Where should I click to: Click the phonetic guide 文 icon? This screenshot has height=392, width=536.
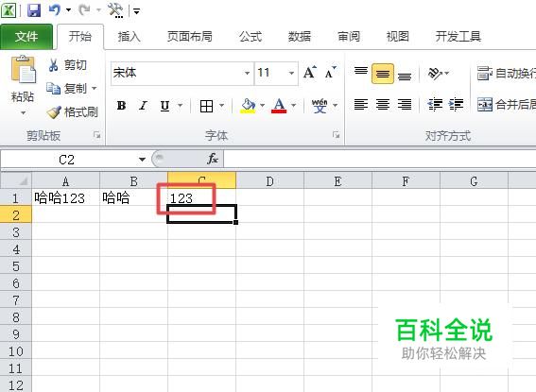(320, 106)
